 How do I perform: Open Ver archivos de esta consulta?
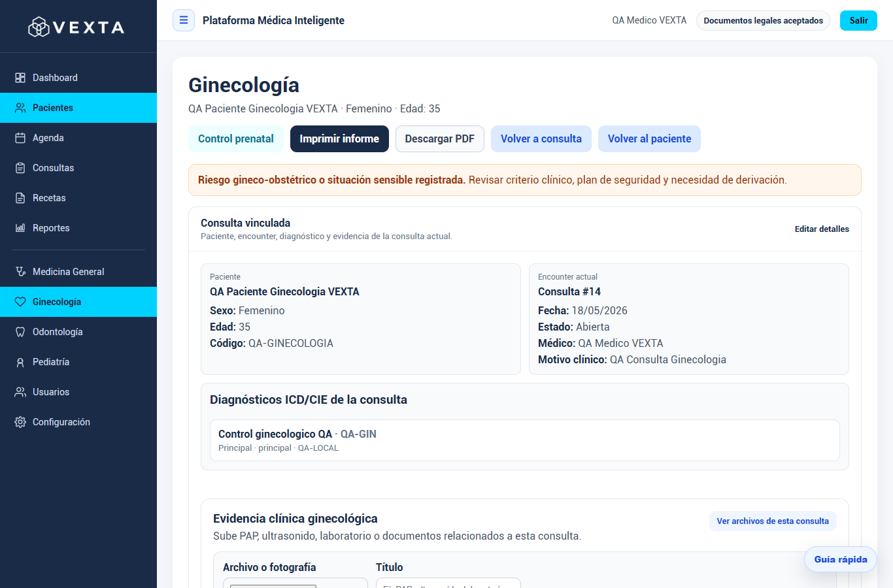[773, 521]
